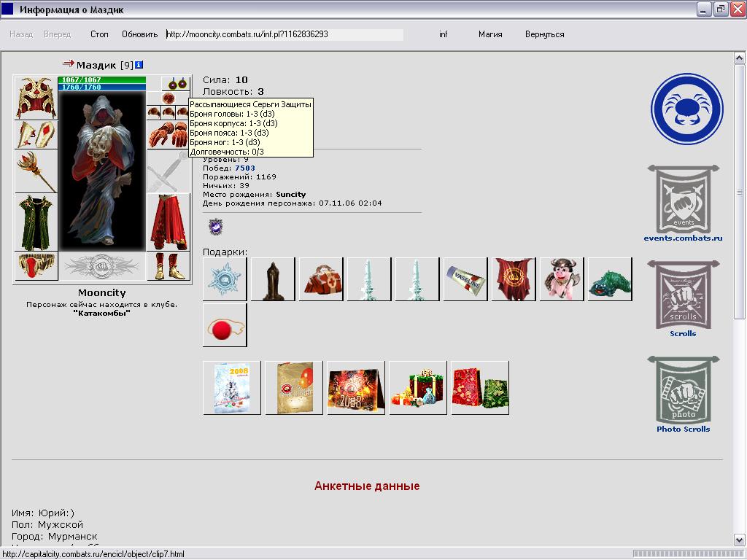Viewport: 747px width, 560px height.
Task: Open the Магия menu item
Action: pyautogui.click(x=490, y=34)
